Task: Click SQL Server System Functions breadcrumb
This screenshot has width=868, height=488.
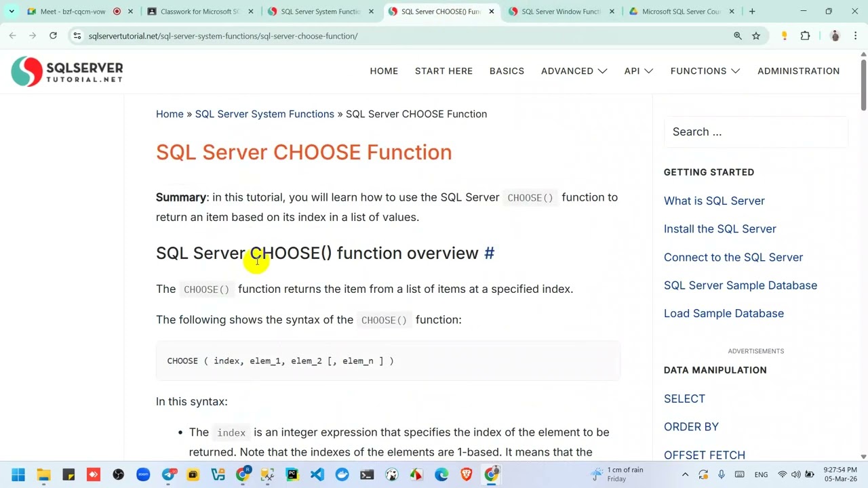Action: [264, 114]
